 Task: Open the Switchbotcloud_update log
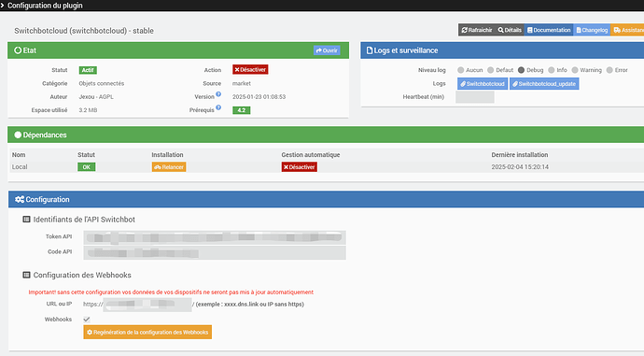(544, 84)
